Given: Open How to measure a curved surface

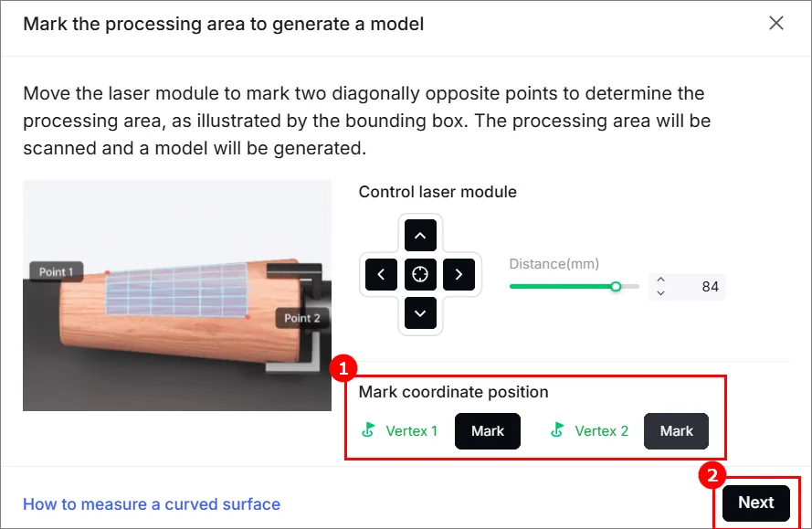Looking at the screenshot, I should click(152, 504).
